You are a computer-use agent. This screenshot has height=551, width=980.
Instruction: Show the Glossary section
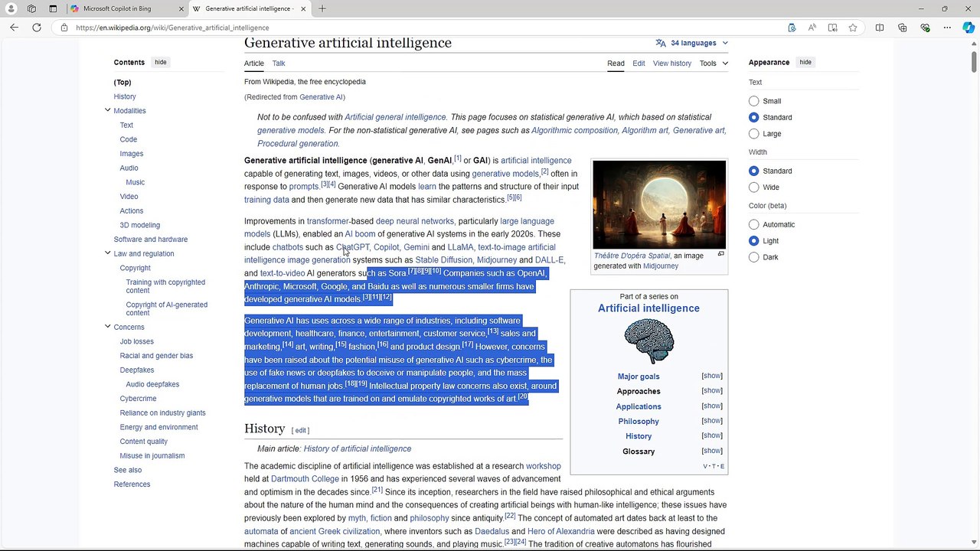(712, 451)
